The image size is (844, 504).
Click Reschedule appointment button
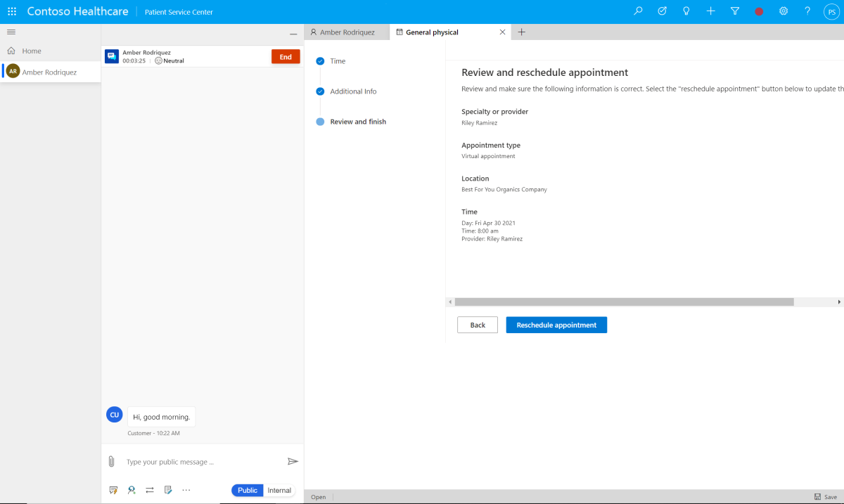[556, 325]
